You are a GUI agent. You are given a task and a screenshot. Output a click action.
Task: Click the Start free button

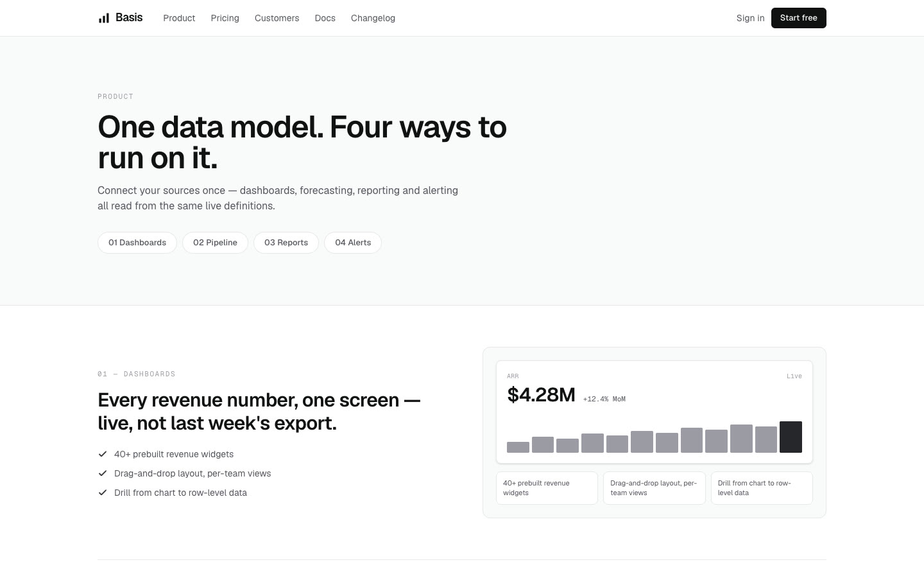[798, 18]
